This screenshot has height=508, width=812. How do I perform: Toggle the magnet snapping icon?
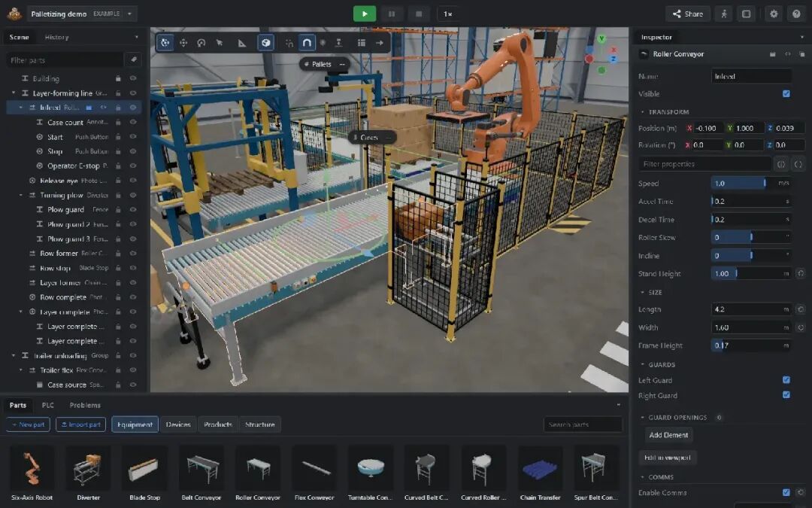pyautogui.click(x=307, y=43)
